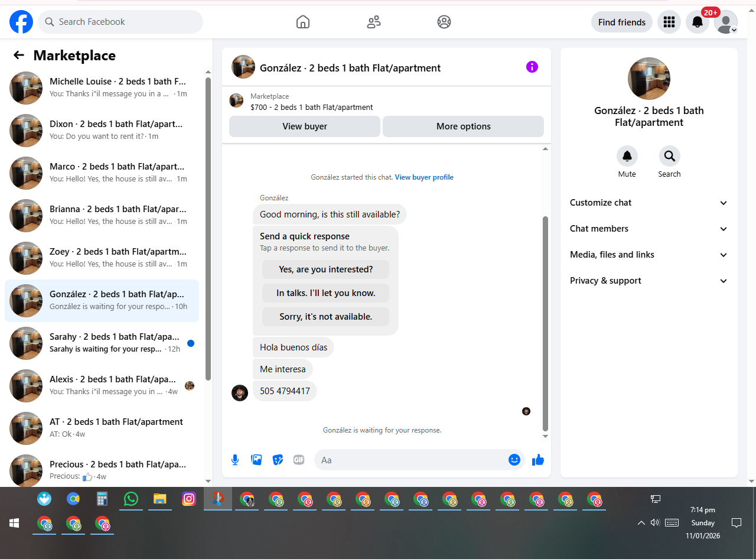Show hidden system tray icons

click(x=641, y=523)
